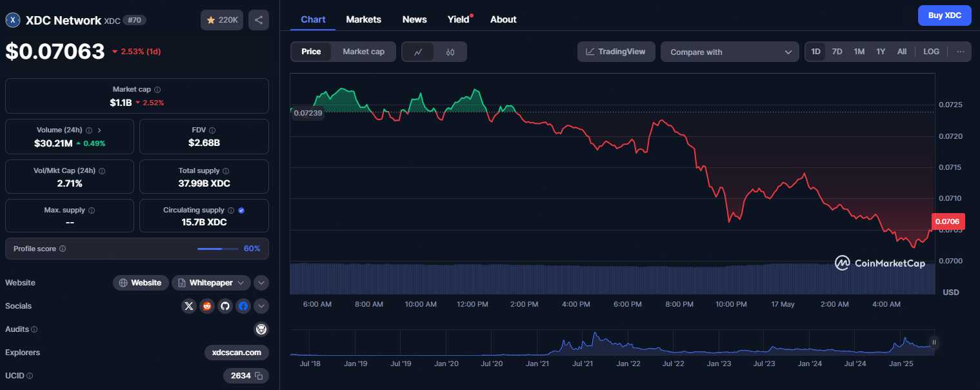The image size is (980, 390).
Task: Open the Facebook social link
Action: tap(243, 306)
